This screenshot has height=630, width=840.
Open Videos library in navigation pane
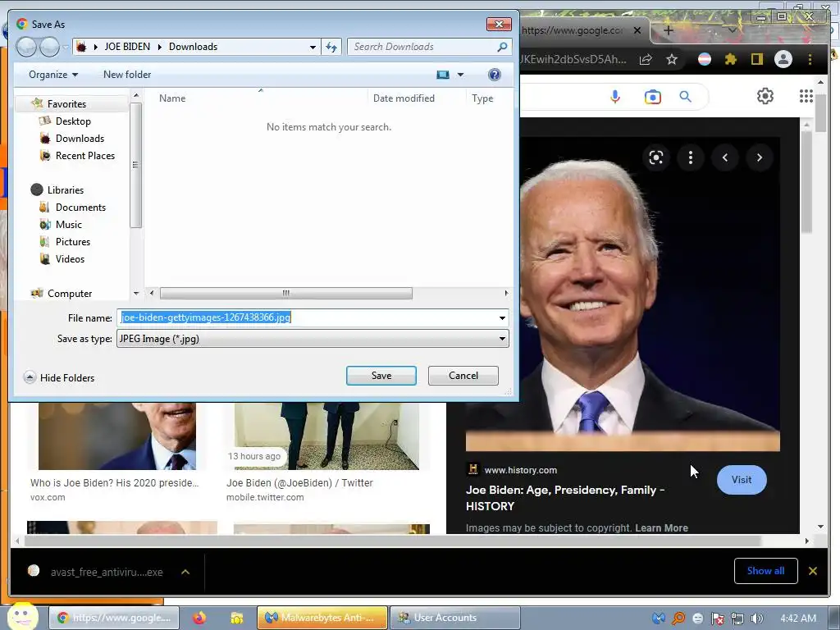(70, 258)
